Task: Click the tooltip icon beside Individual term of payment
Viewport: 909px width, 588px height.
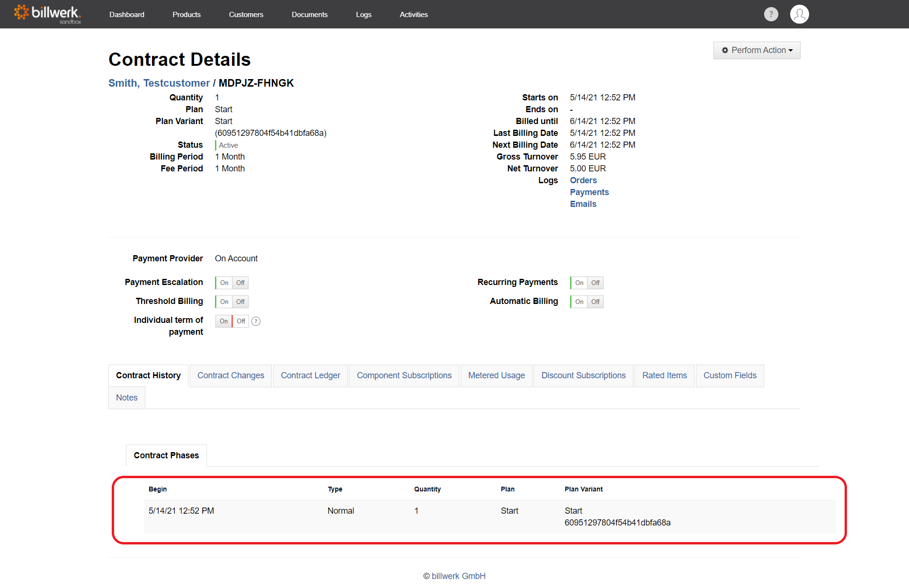Action: [x=256, y=321]
